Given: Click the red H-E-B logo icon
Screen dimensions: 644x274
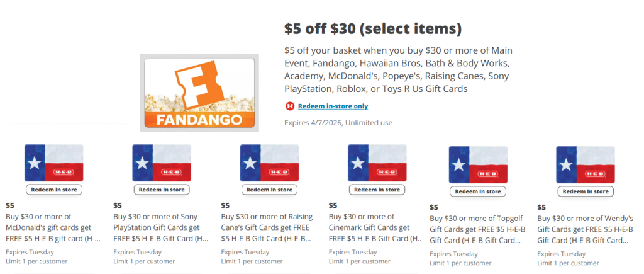Looking at the screenshot, I should pos(290,106).
